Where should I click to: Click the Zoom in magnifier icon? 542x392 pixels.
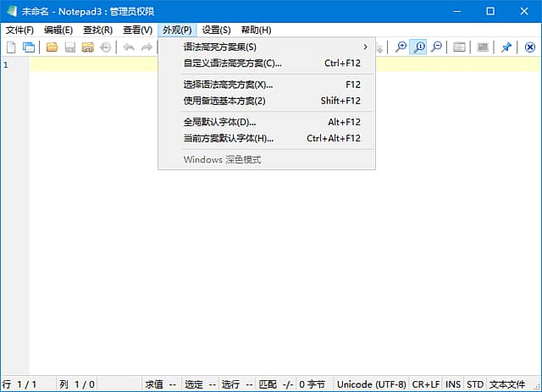coord(401,47)
